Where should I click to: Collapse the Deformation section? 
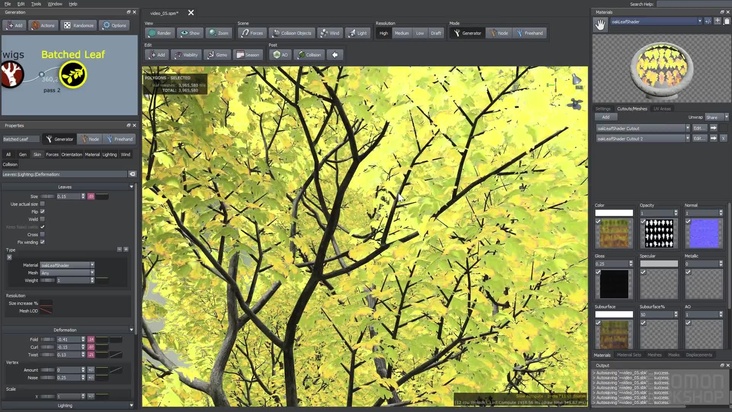(131, 330)
